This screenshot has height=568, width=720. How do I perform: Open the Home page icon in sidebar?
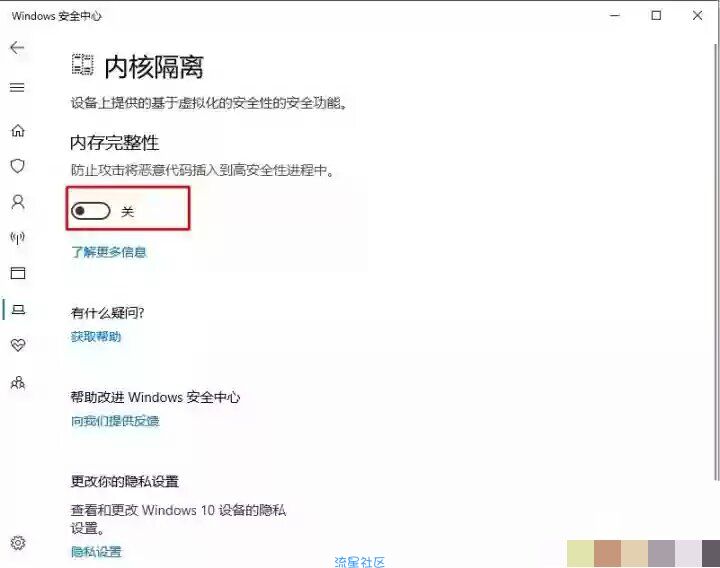(x=18, y=130)
